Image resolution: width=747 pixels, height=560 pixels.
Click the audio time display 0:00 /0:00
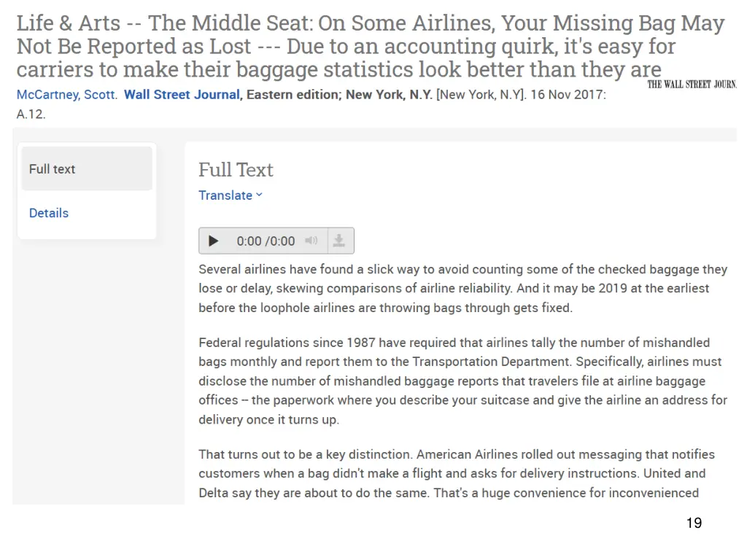(266, 241)
